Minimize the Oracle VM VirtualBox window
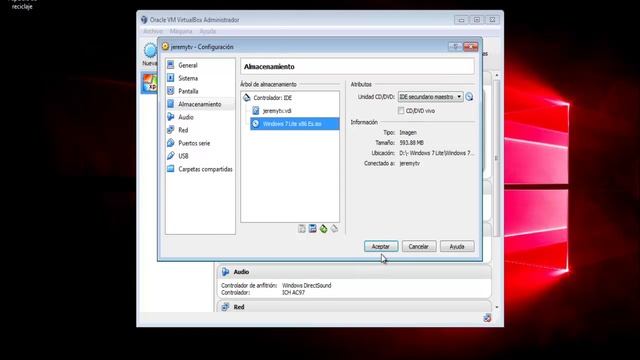The image size is (640, 360). coord(461,20)
